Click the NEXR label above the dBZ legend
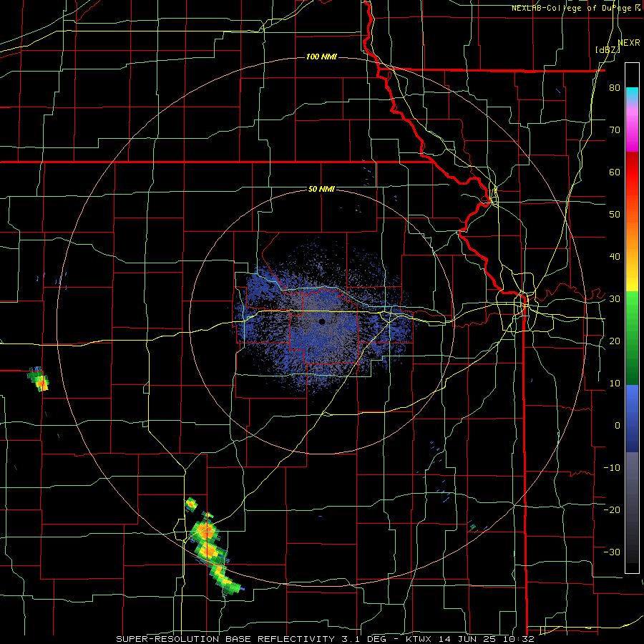 coord(629,43)
